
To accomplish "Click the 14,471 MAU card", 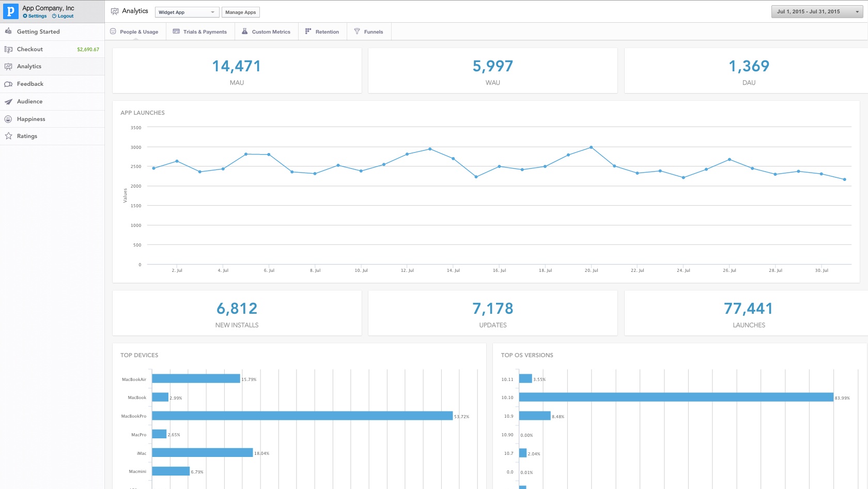I will [x=237, y=71].
